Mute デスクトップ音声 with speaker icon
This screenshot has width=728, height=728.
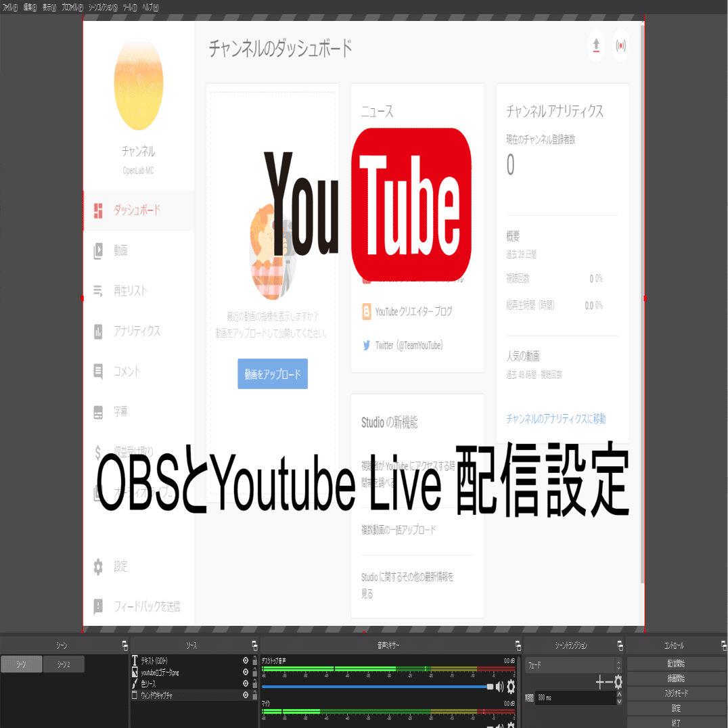499,687
